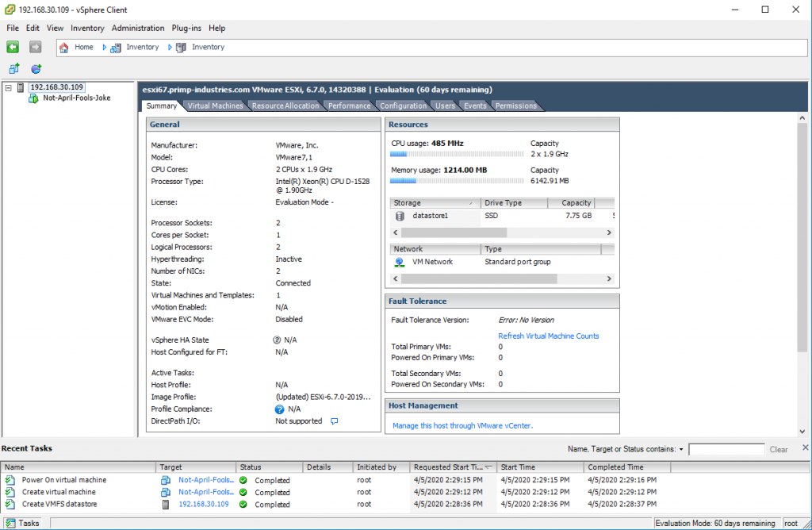This screenshot has width=812, height=530.
Task: Open Not-April-Fools link in Power On row
Action: point(206,480)
